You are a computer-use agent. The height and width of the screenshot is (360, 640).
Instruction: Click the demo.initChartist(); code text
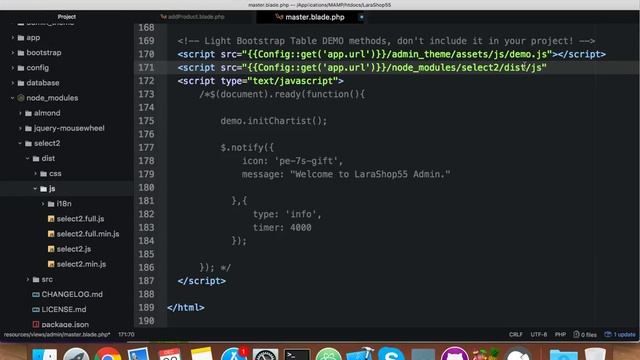click(273, 121)
